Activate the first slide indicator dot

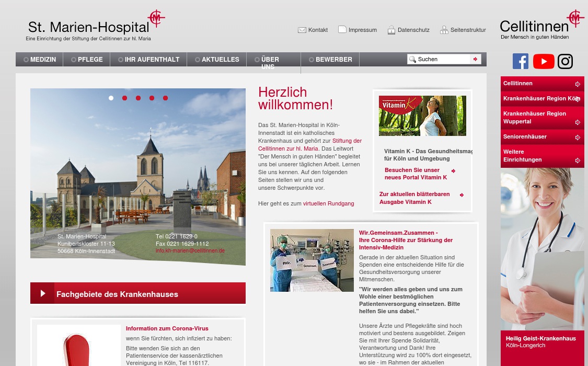[x=111, y=98]
